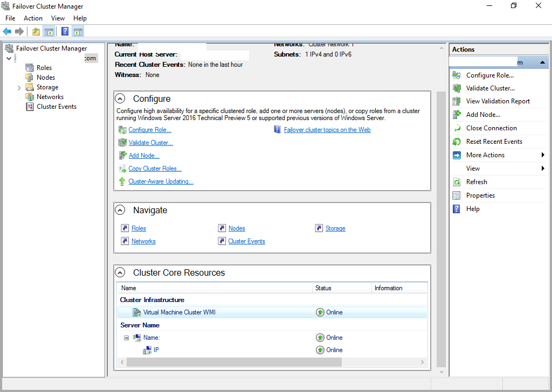Image resolution: width=552 pixels, height=392 pixels.
Task: Navigate to the Nodes link
Action: (237, 228)
